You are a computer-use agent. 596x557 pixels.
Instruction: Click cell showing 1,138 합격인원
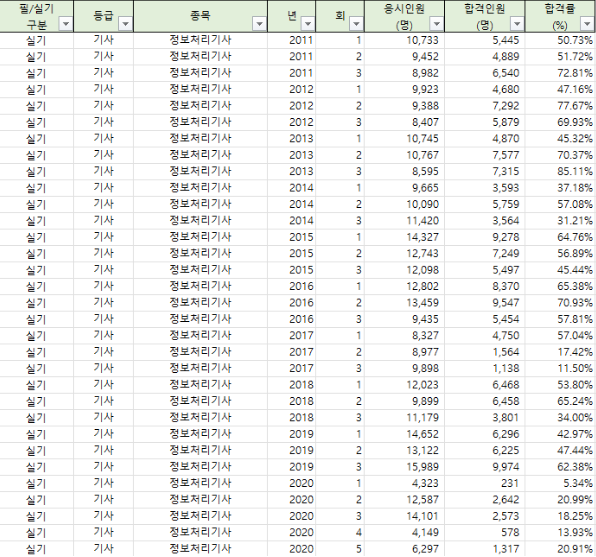click(x=485, y=368)
